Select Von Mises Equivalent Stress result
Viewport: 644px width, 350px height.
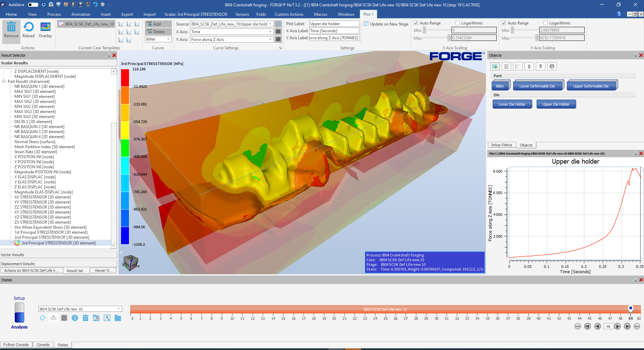coord(50,227)
